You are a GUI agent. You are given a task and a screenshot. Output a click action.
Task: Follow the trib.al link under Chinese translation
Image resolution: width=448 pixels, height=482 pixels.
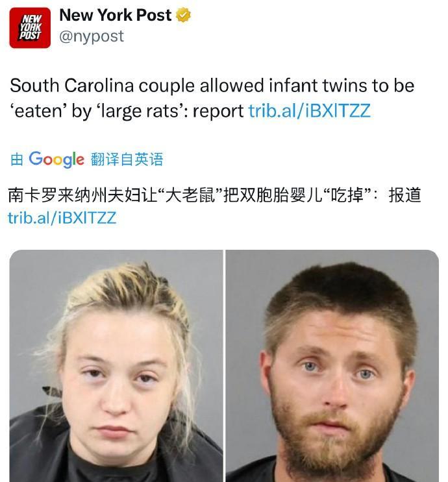coord(62,218)
